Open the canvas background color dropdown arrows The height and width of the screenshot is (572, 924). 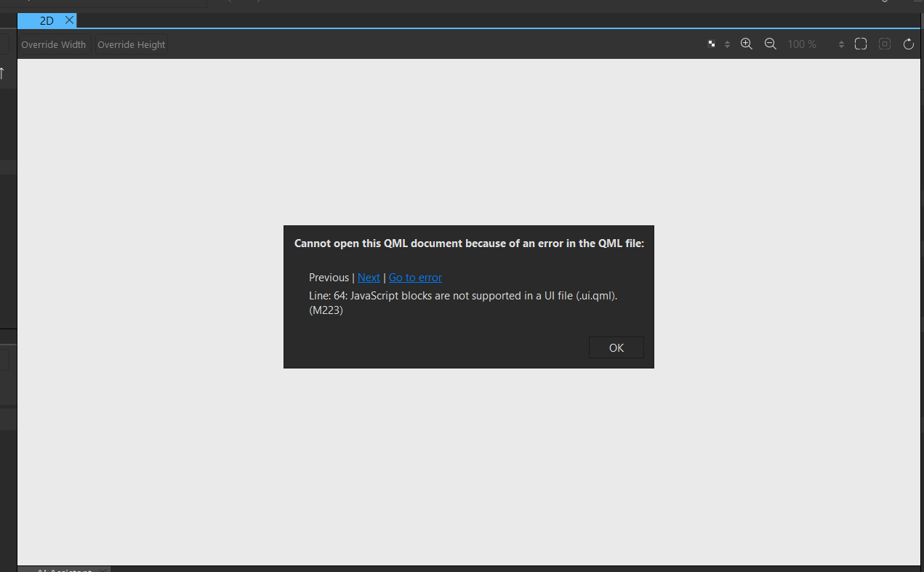tap(727, 44)
